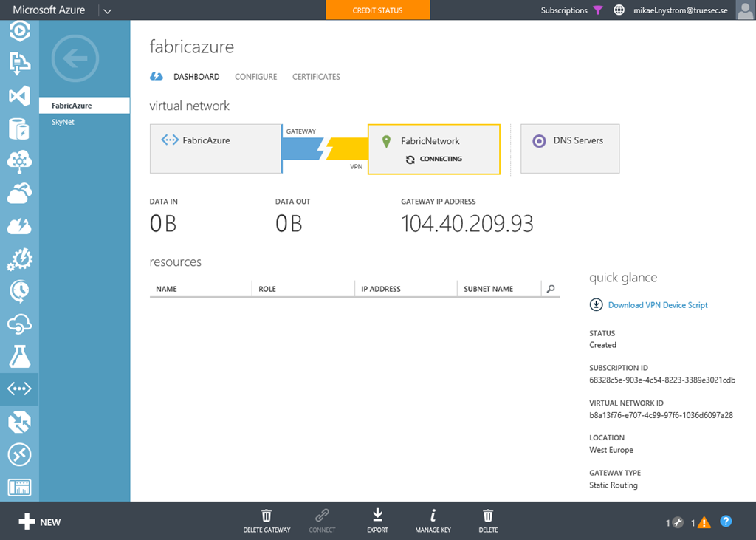756x540 pixels.
Task: Open the Scheduler clock icon in sidebar
Action: [x=19, y=291]
